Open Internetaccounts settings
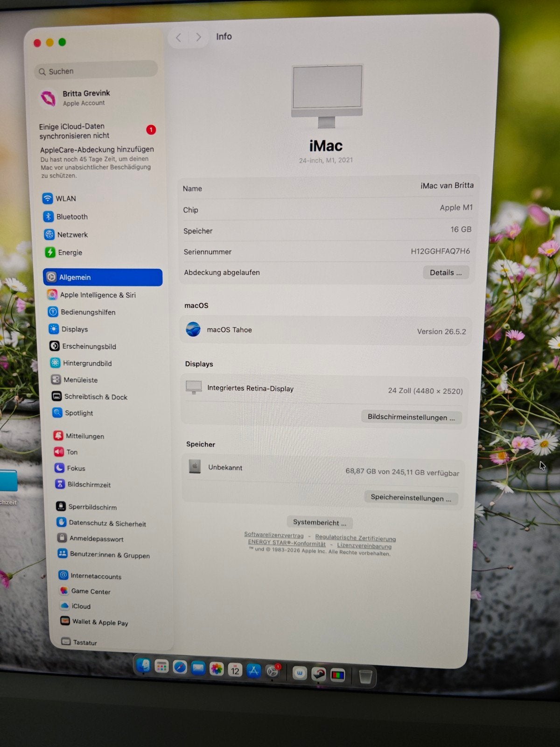Viewport: 560px width, 747px height. coord(90,576)
